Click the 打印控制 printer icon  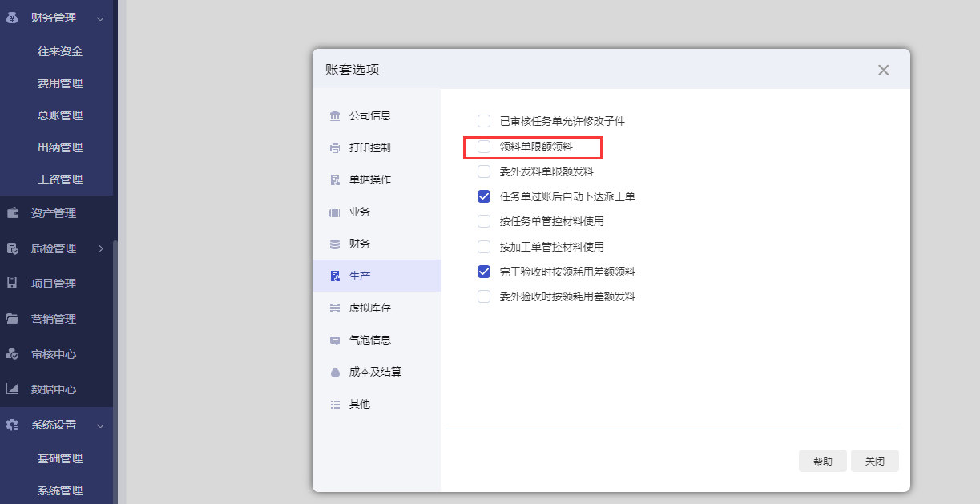(335, 147)
